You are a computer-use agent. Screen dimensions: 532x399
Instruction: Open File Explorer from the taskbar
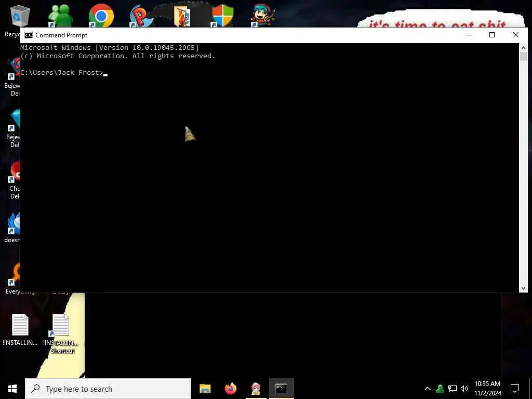pos(205,389)
